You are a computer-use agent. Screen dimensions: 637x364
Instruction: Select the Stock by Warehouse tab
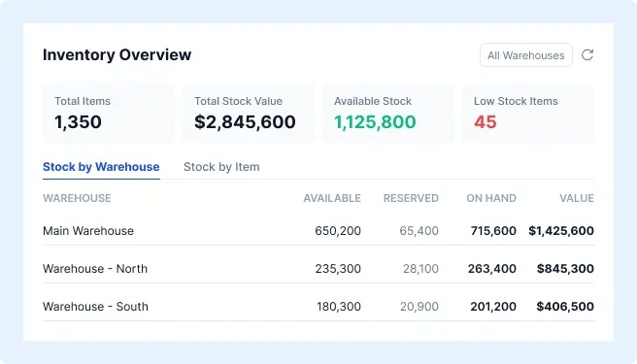pyautogui.click(x=101, y=167)
